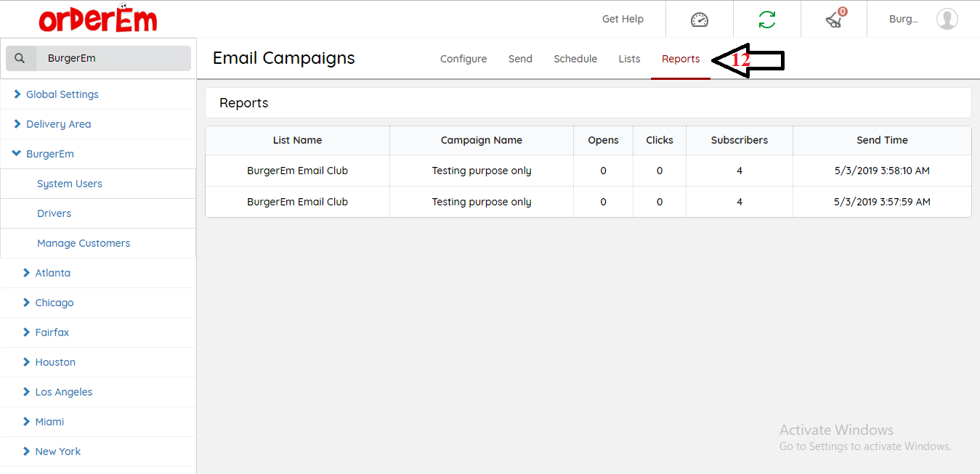Viewport: 980px width, 474px height.
Task: Click the OrderEm logo
Action: coord(98,20)
